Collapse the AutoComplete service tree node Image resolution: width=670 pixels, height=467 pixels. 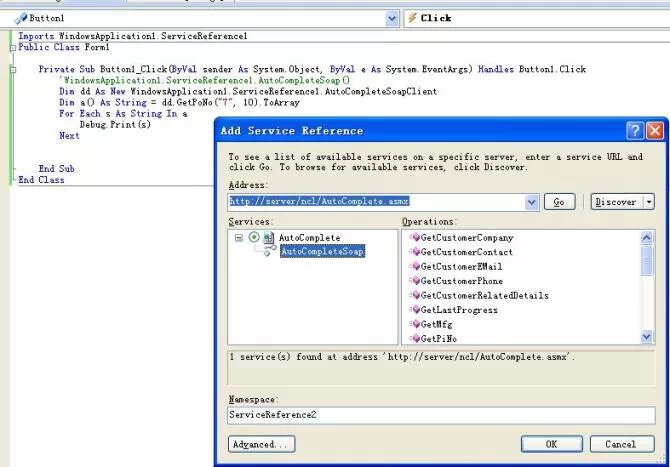click(239, 238)
